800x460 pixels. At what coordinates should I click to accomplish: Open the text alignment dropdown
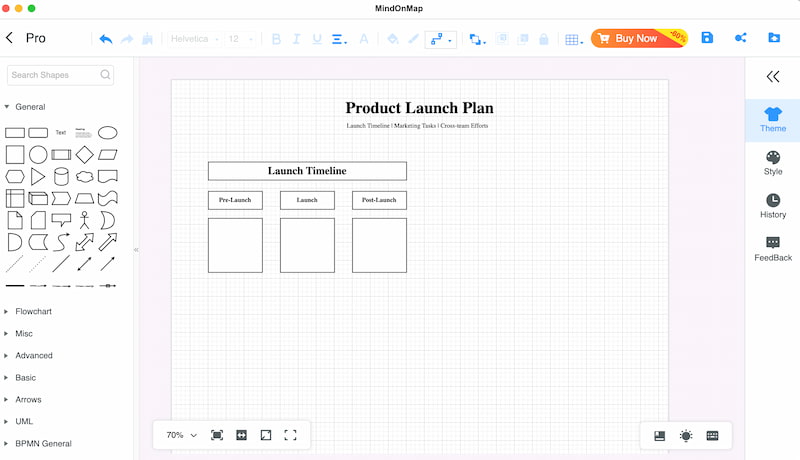tap(339, 39)
